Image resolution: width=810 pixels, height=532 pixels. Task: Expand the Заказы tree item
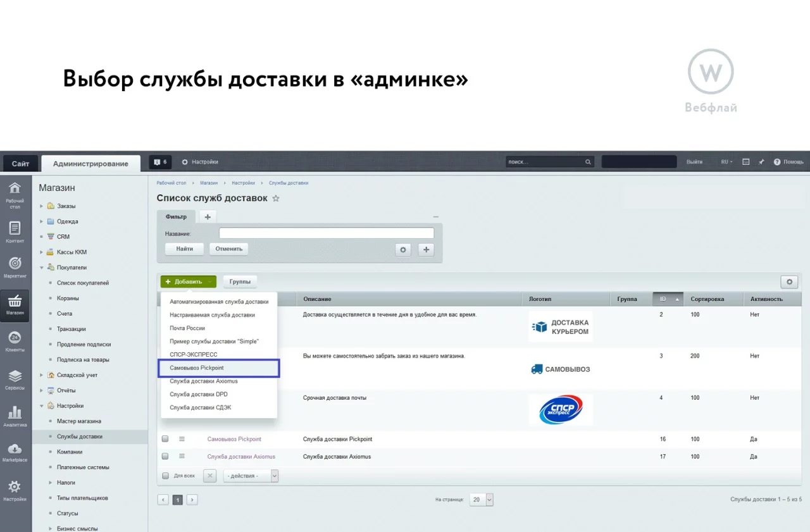(x=42, y=206)
